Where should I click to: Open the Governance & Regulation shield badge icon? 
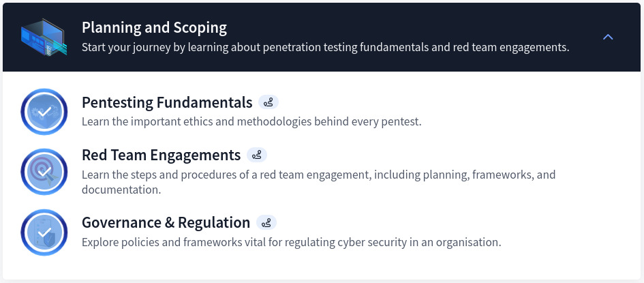click(x=44, y=233)
